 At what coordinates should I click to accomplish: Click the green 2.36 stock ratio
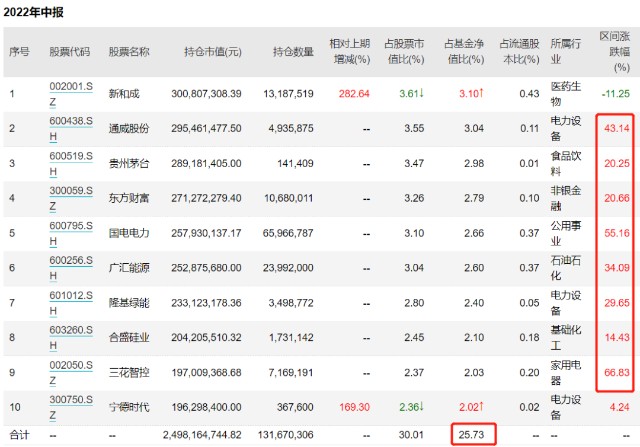pyautogui.click(x=411, y=407)
